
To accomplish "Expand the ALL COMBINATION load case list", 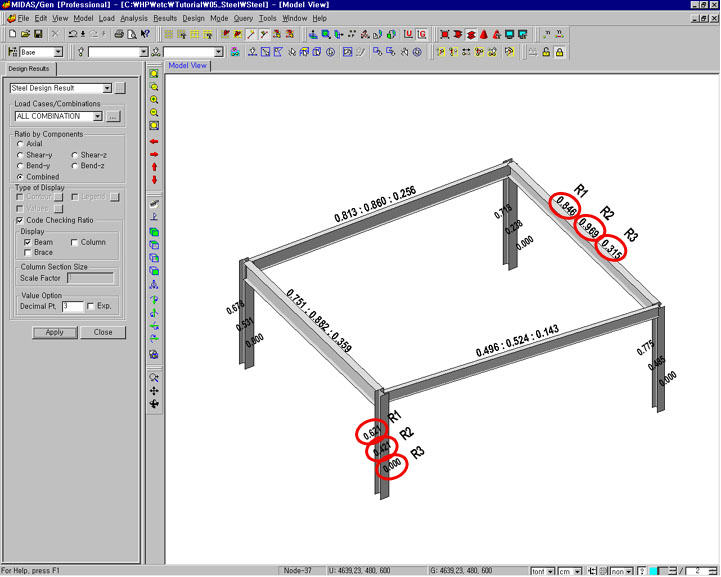I will 98,116.
